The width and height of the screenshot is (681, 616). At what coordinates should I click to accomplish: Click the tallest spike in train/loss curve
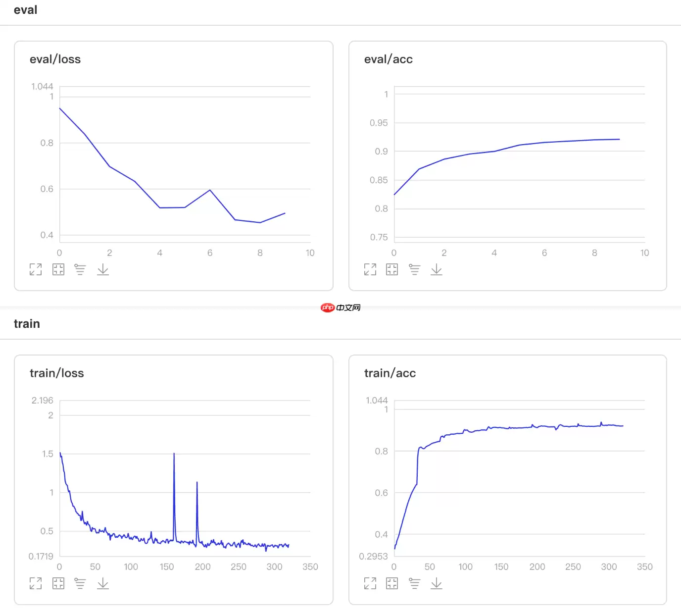click(174, 455)
